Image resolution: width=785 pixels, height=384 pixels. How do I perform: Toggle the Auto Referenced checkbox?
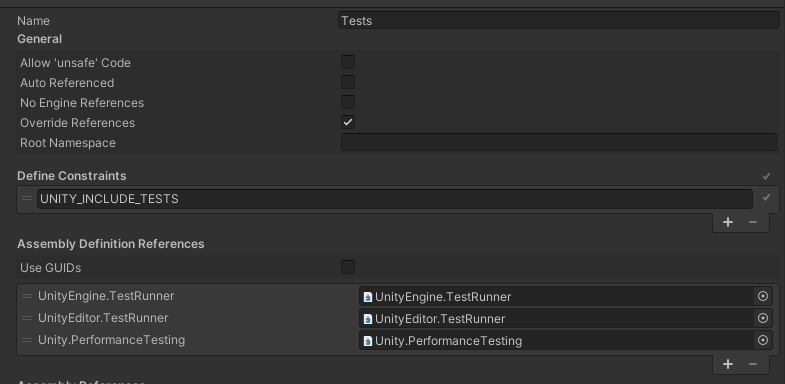348,82
